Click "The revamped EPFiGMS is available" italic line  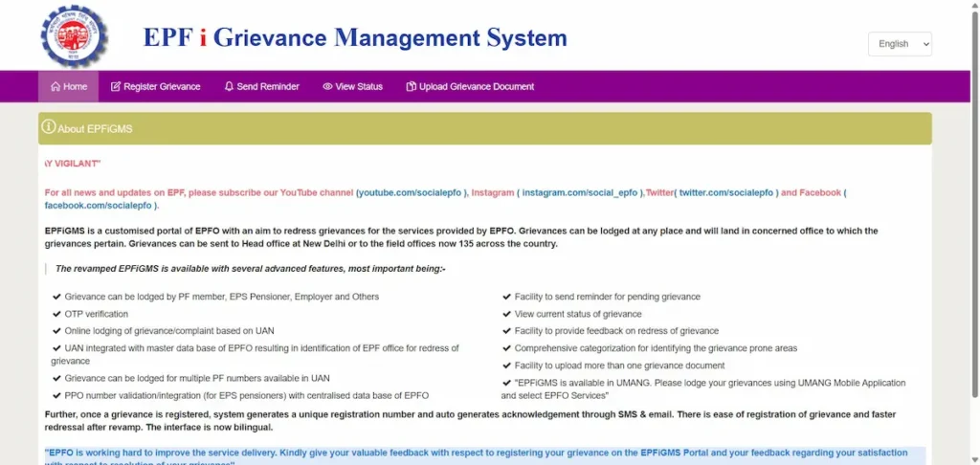pos(251,269)
